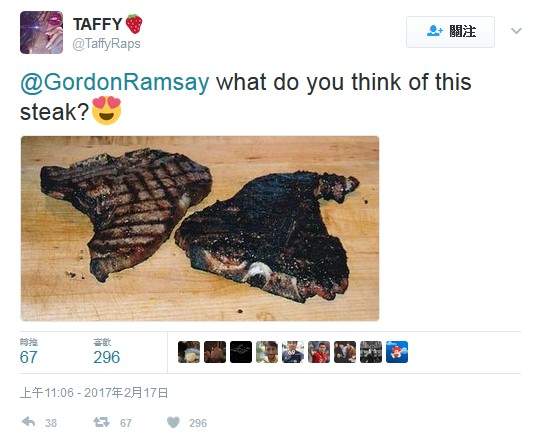Open the first liker's avatar
The height and width of the screenshot is (448, 539).
click(189, 352)
